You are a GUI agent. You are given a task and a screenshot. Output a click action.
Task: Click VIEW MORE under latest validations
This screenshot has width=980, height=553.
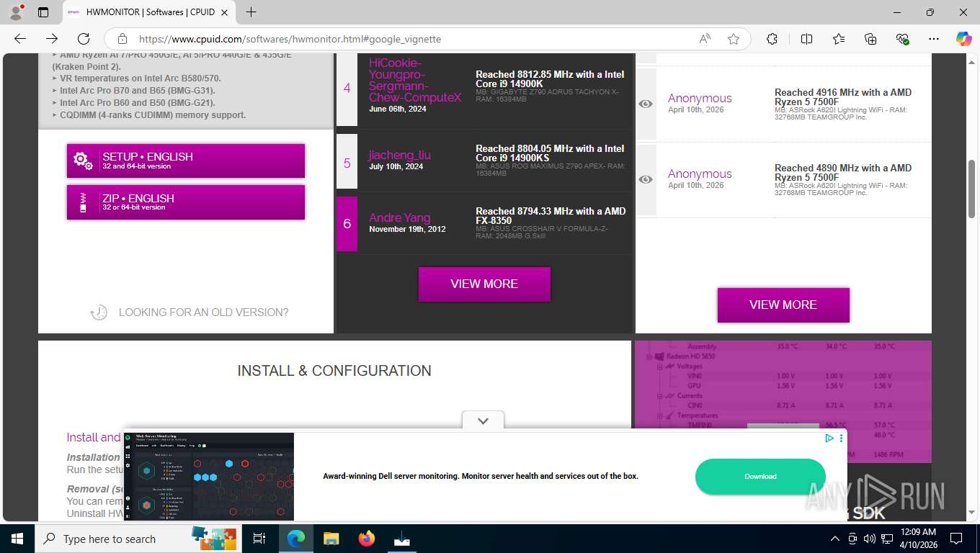coord(783,305)
